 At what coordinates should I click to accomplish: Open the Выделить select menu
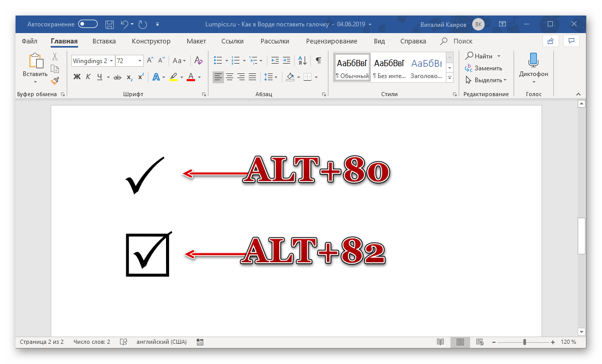(x=486, y=80)
